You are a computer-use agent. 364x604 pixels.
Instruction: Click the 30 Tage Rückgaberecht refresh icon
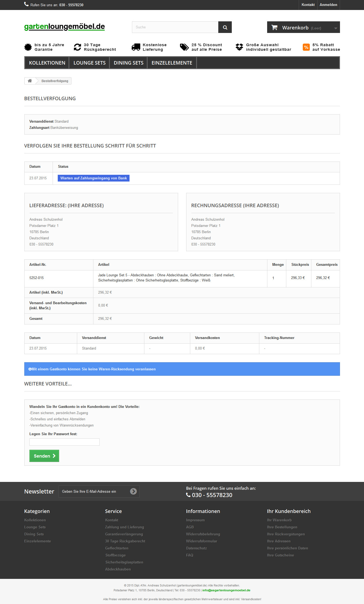pos(77,47)
